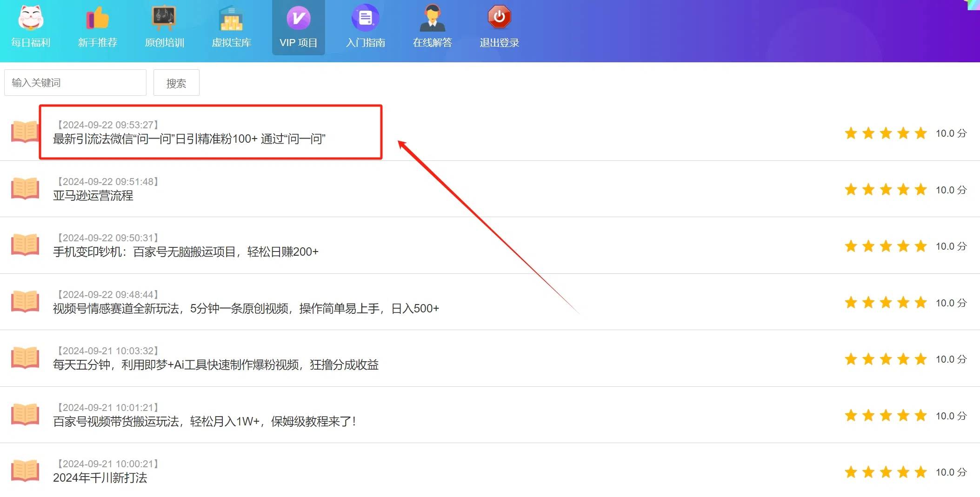The width and height of the screenshot is (980, 497).
Task: Click 10.0 分 score on 2024年千川新打法 row
Action: click(x=951, y=472)
